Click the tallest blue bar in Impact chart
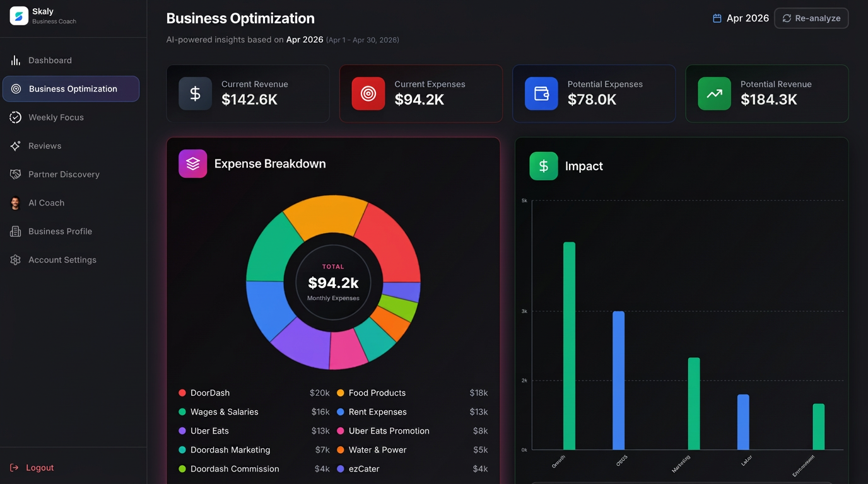The height and width of the screenshot is (484, 868). 619,381
